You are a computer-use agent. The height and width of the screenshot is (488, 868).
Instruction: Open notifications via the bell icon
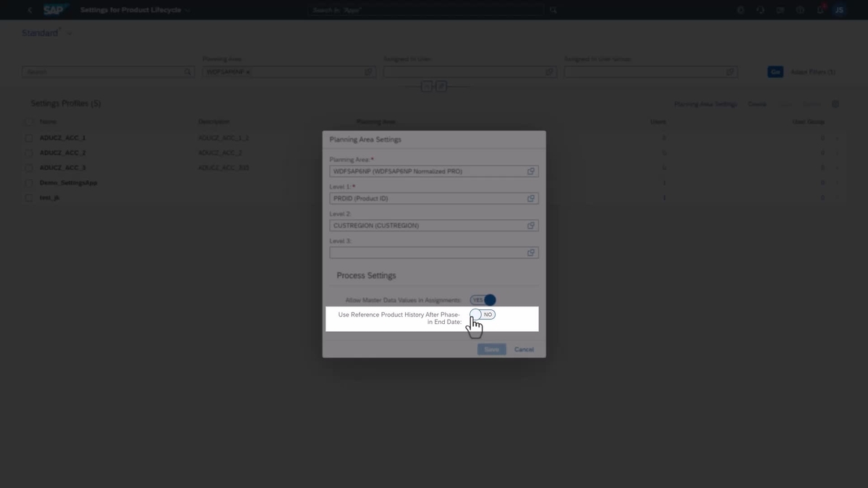tap(820, 10)
